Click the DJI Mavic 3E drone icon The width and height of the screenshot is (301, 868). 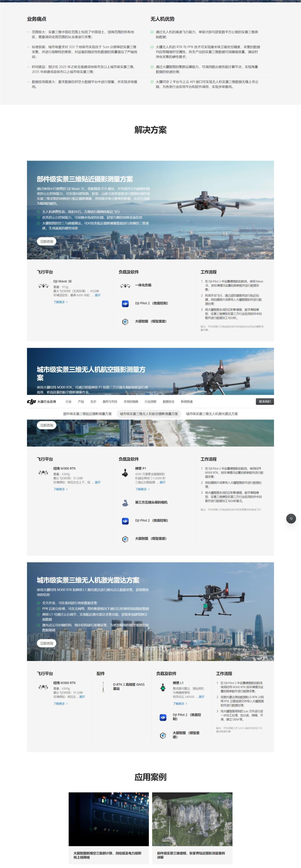pyautogui.click(x=43, y=286)
